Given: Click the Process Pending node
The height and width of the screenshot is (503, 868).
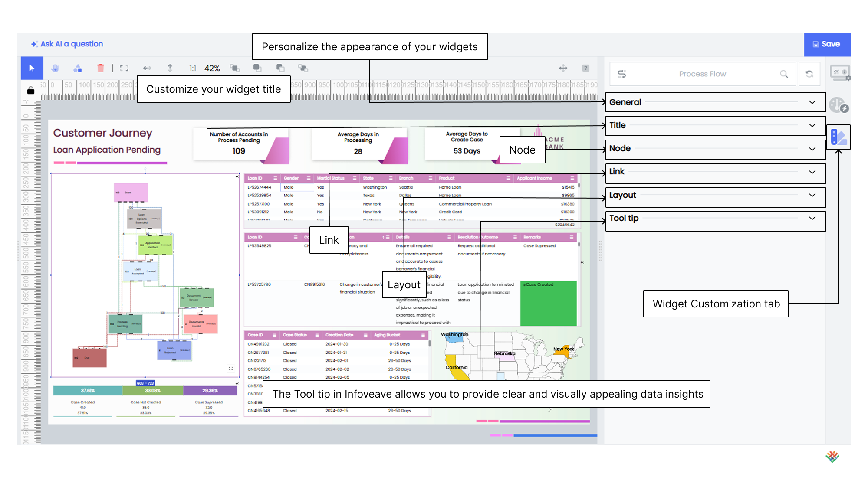Looking at the screenshot, I should coord(125,323).
